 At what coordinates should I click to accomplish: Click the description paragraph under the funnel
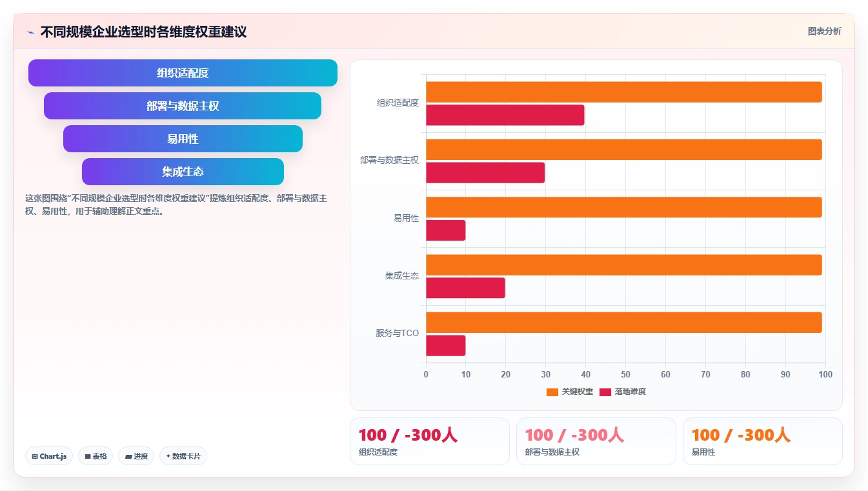click(176, 205)
